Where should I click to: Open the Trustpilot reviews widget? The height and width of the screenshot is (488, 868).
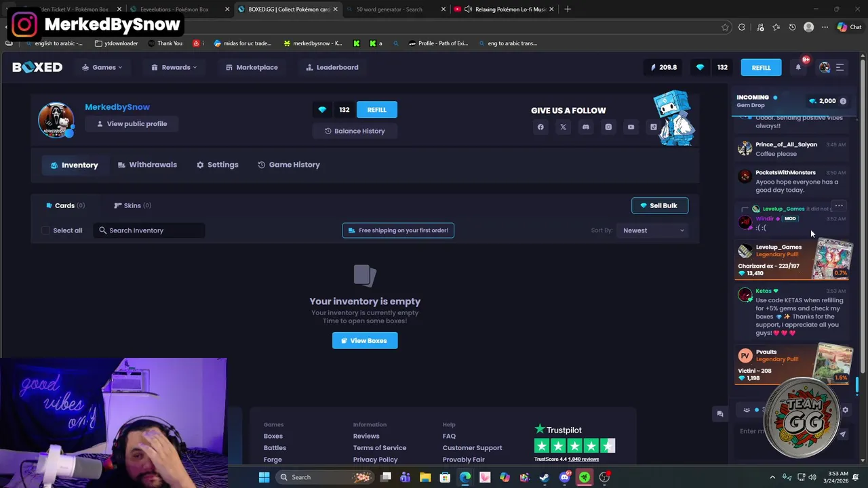tap(575, 443)
